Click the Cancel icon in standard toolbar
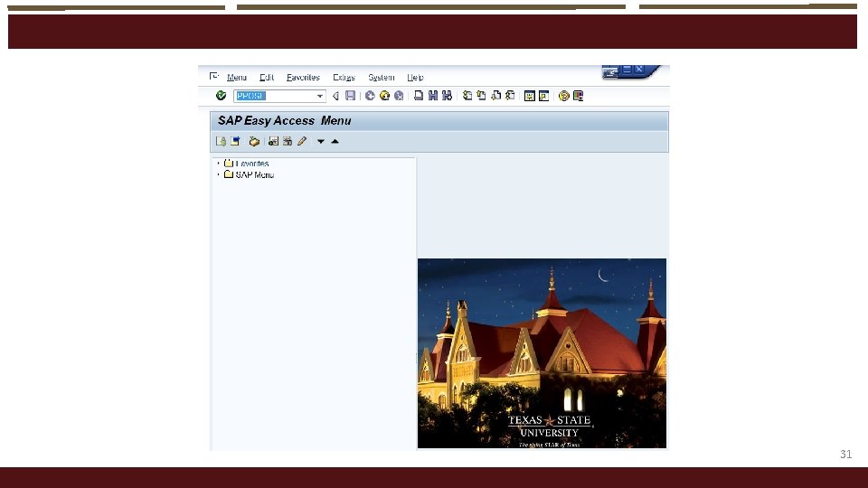Viewport: 868px width, 488px height. tap(399, 96)
